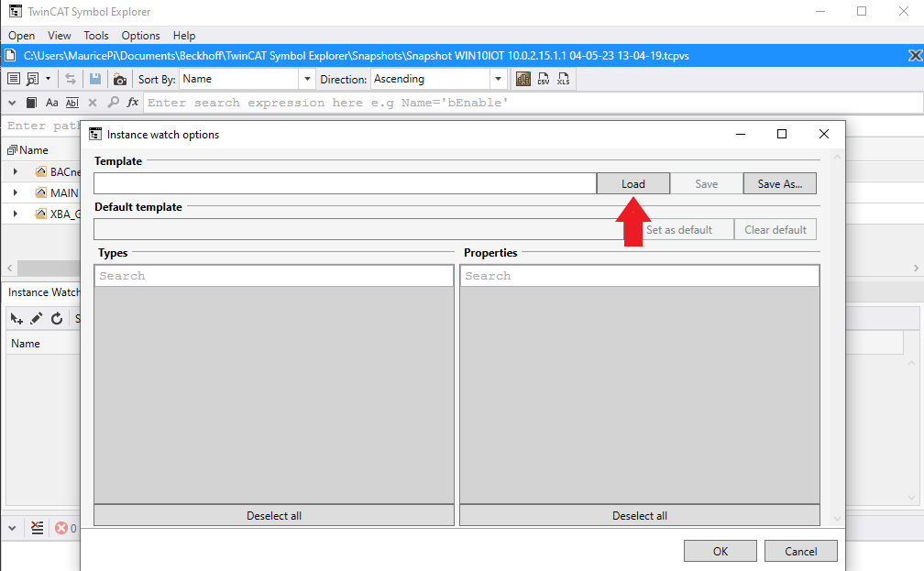Screen dimensions: 924x571
Task: Open the Help menu
Action: tap(184, 36)
